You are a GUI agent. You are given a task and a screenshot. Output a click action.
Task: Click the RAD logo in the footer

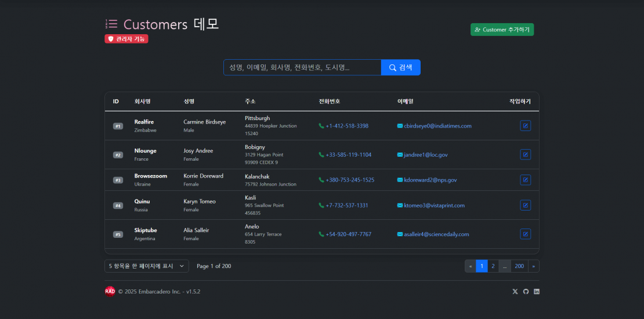(110, 291)
